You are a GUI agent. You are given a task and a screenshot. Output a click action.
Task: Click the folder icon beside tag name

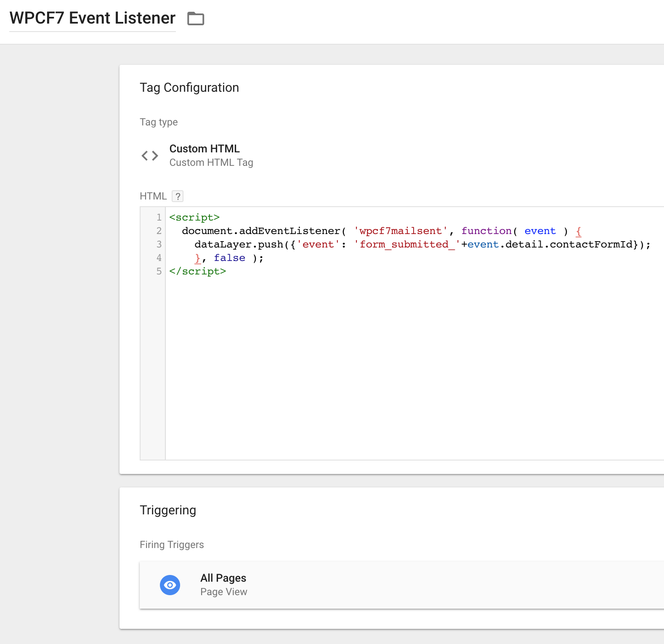pos(196,19)
